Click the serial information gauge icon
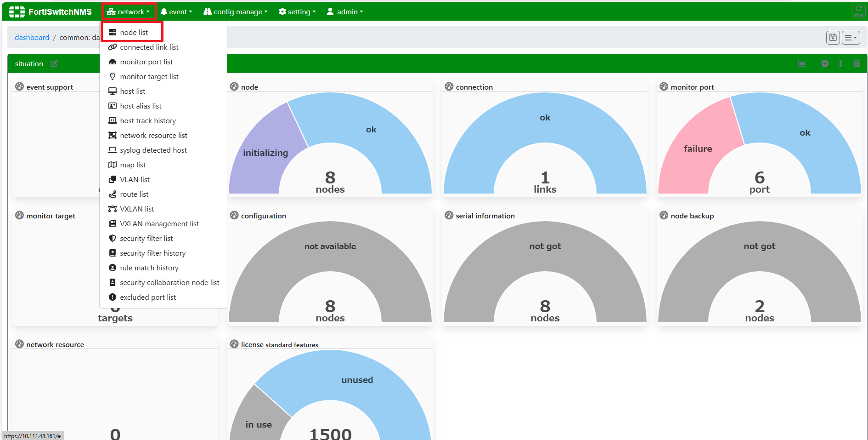Viewport: 868px width, 440px height. pos(449,215)
